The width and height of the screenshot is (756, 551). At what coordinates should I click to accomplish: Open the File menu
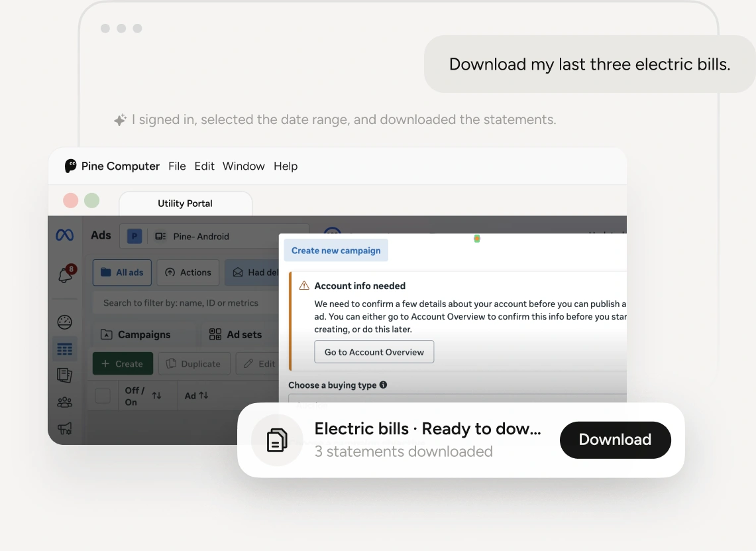coord(177,166)
